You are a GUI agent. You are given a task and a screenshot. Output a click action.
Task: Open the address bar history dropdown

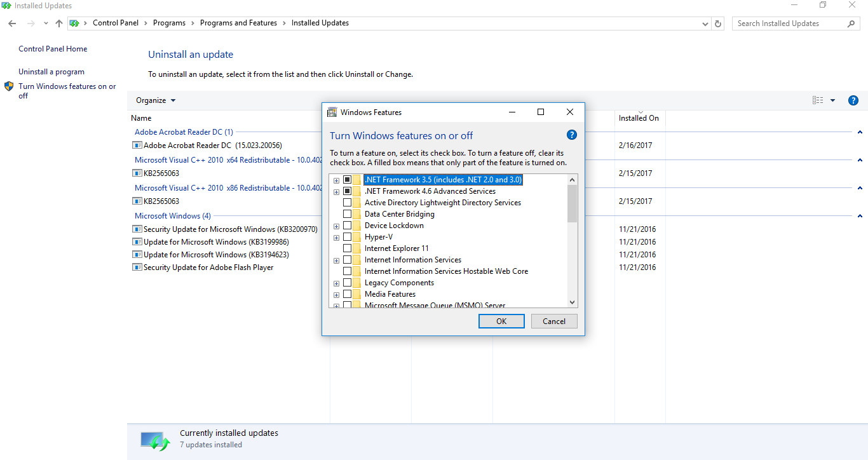click(x=705, y=24)
